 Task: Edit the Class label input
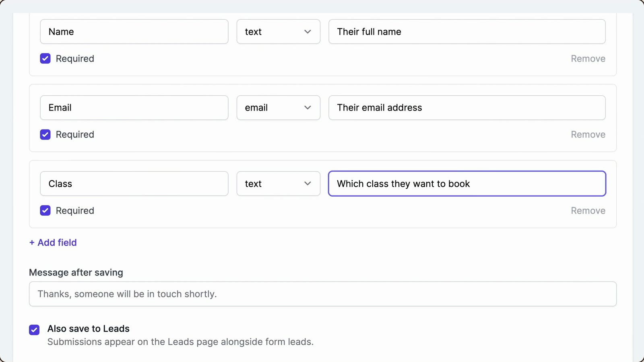click(x=134, y=184)
